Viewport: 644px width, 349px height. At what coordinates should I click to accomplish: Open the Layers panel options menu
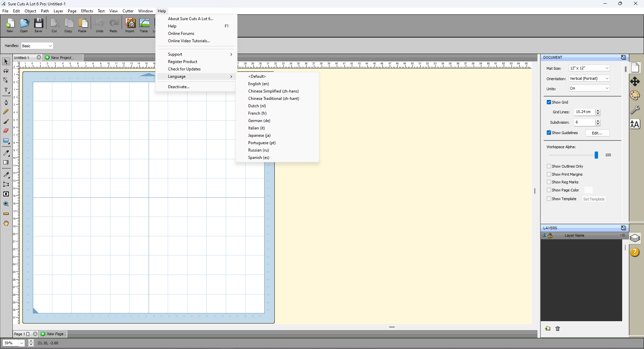[623, 235]
